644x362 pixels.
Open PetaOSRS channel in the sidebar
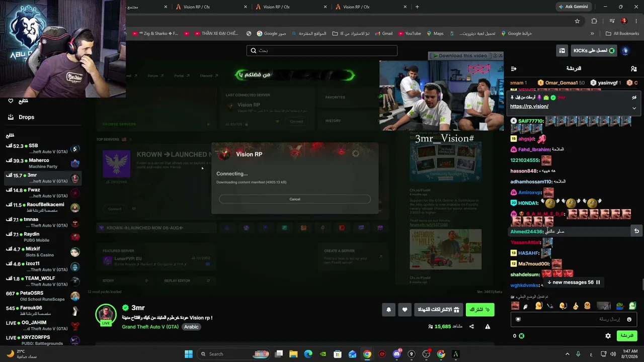pos(43,296)
